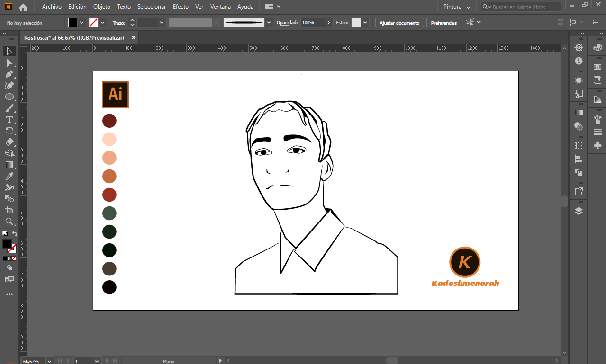Screen dimensions: 606x364
Task: Swap fill and stroke colors
Action: [x=15, y=234]
